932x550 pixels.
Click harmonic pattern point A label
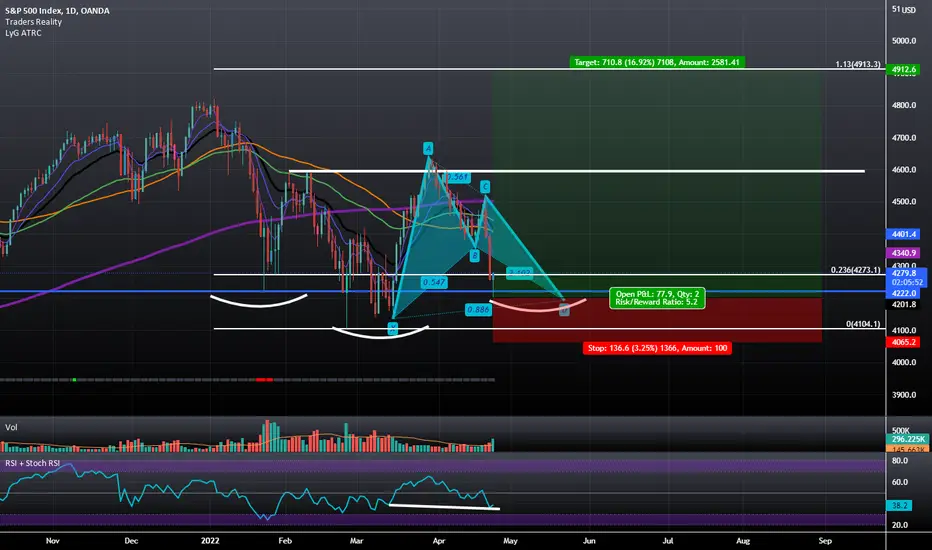pos(428,148)
